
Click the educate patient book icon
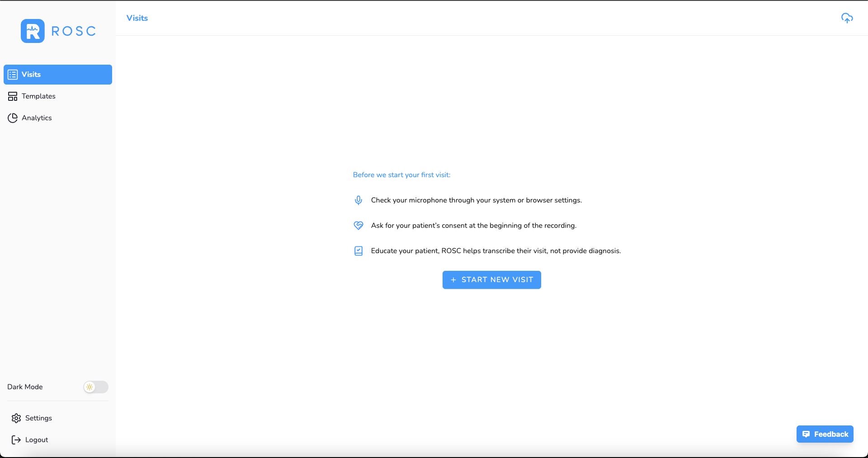358,251
